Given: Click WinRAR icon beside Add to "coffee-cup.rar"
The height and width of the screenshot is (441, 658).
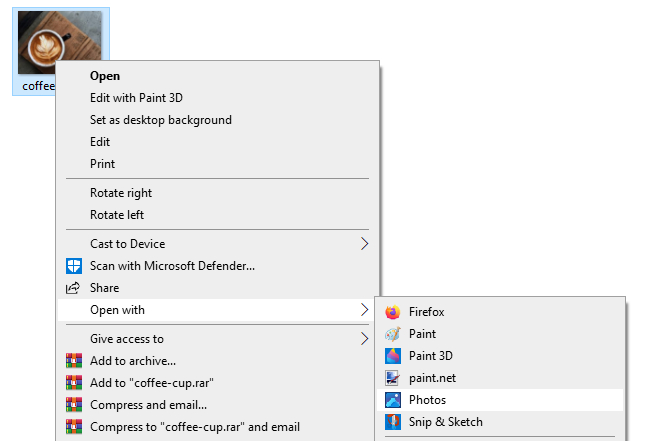Looking at the screenshot, I should pos(74,382).
